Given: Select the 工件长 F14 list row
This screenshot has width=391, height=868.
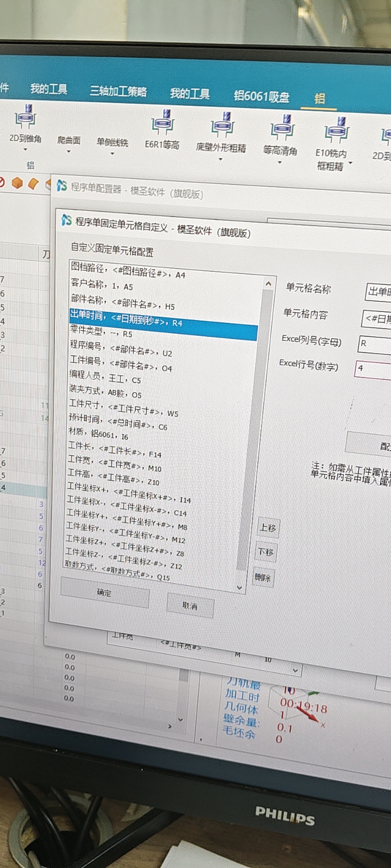Looking at the screenshot, I should point(115,450).
